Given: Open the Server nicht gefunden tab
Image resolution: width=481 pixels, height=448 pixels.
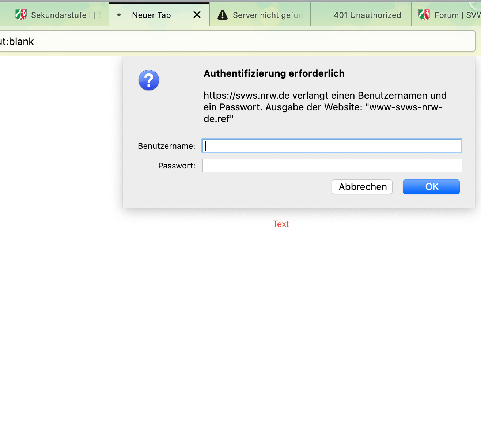Looking at the screenshot, I should point(268,15).
